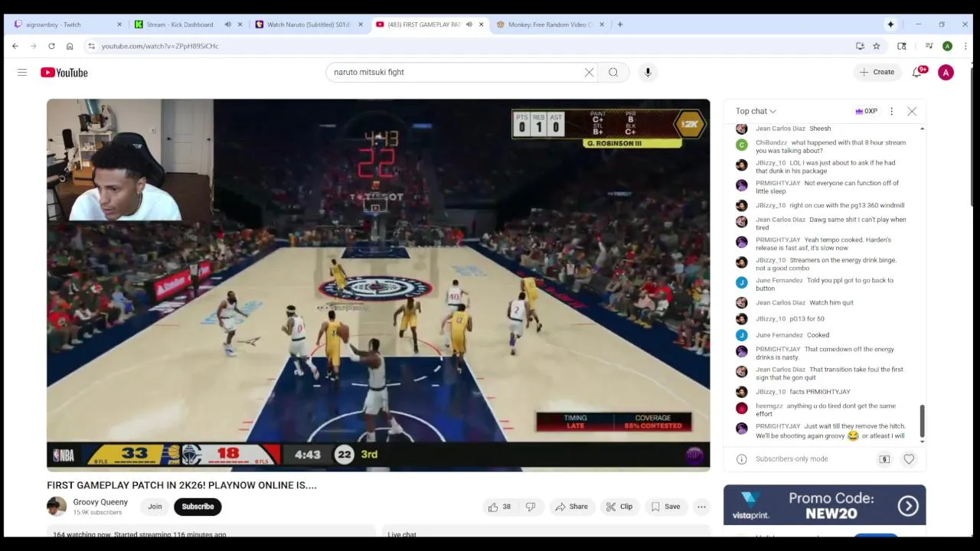Open subscribers-only mode info icon
This screenshot has height=551, width=980.
click(x=741, y=459)
